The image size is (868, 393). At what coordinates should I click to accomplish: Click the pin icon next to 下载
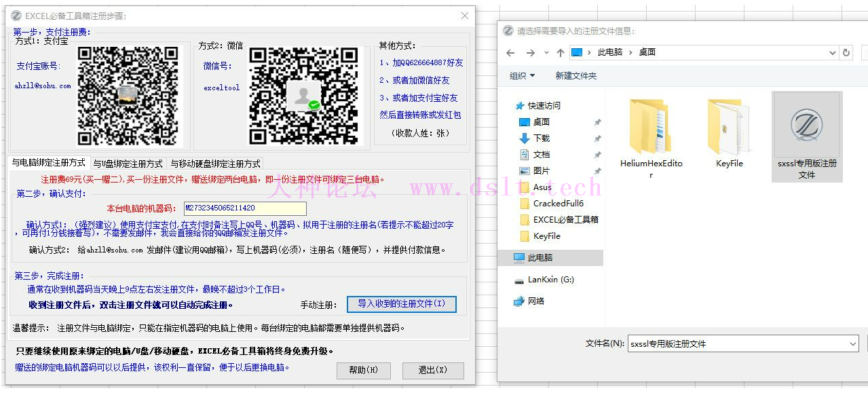(x=597, y=138)
